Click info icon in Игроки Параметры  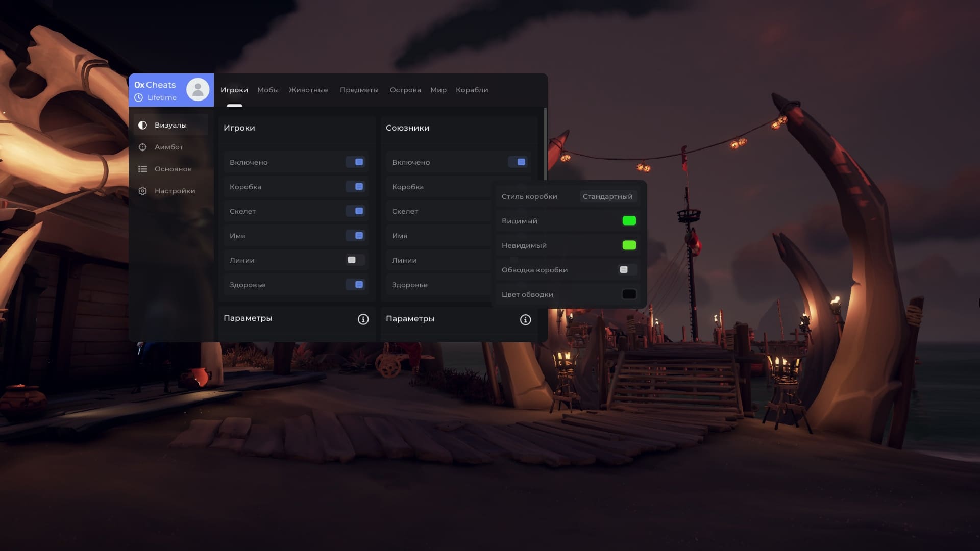point(363,319)
